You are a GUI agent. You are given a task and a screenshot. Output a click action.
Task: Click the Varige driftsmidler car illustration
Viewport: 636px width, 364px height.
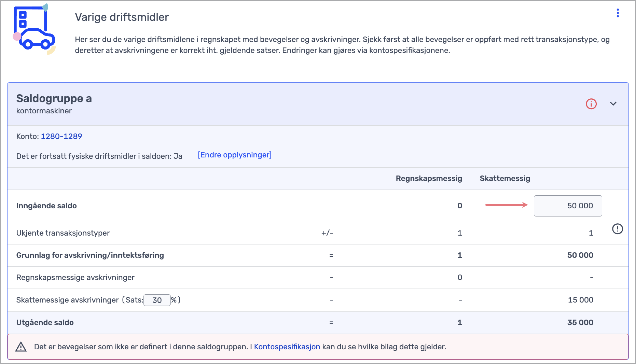click(x=34, y=29)
